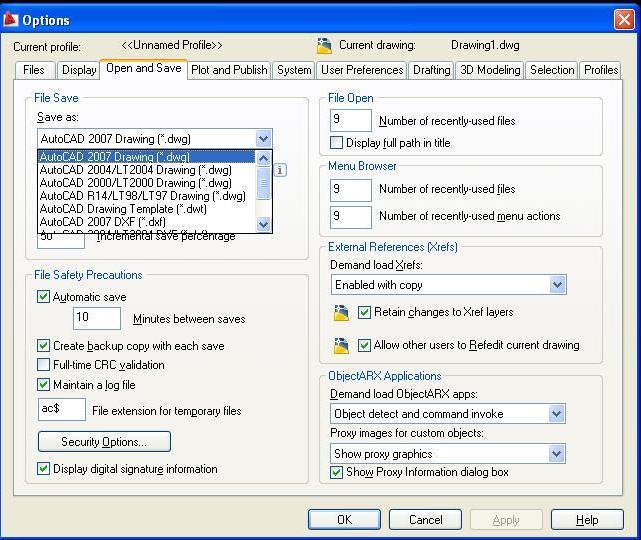The image size is (641, 540).
Task: Toggle Display full path in title checkbox
Action: tap(336, 143)
